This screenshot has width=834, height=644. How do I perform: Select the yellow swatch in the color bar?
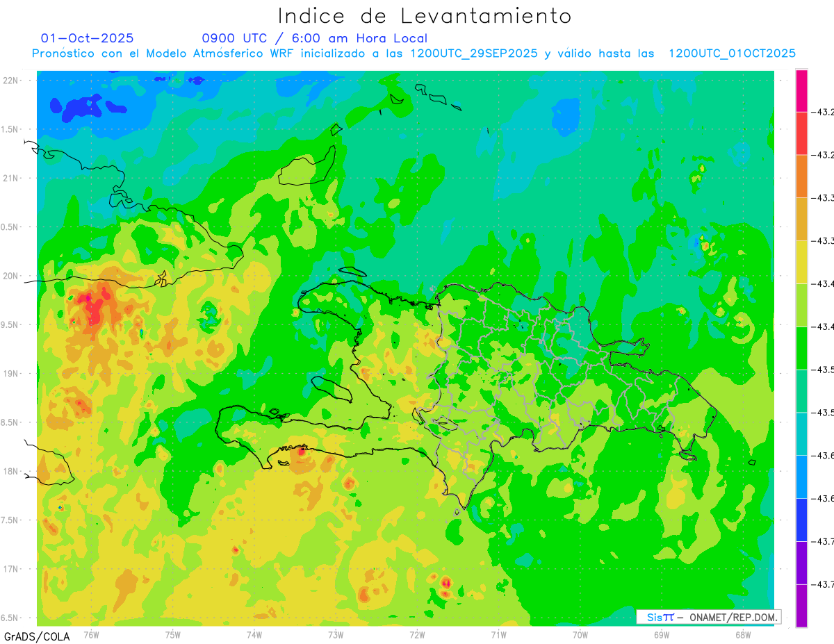click(801, 263)
